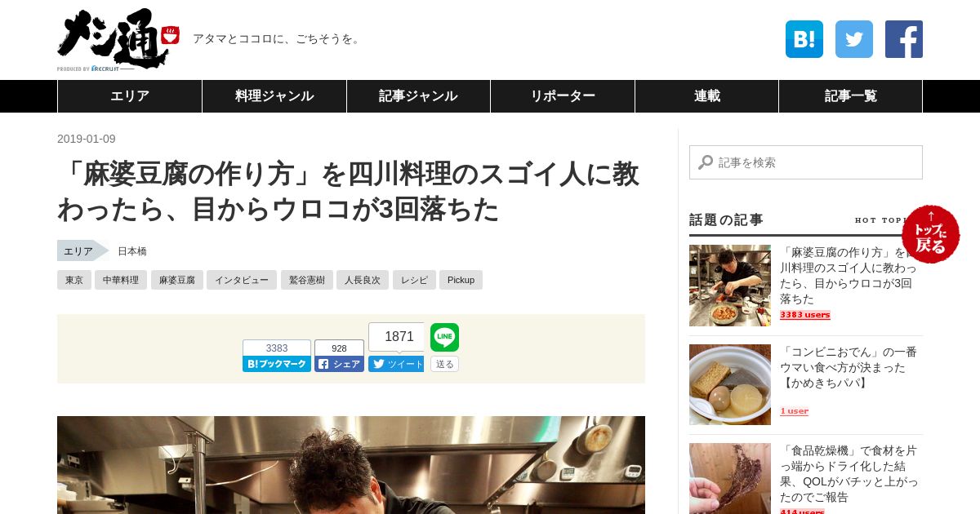Image resolution: width=980 pixels, height=514 pixels.
Task: Click the red トップに戻る badge
Action: (931, 234)
